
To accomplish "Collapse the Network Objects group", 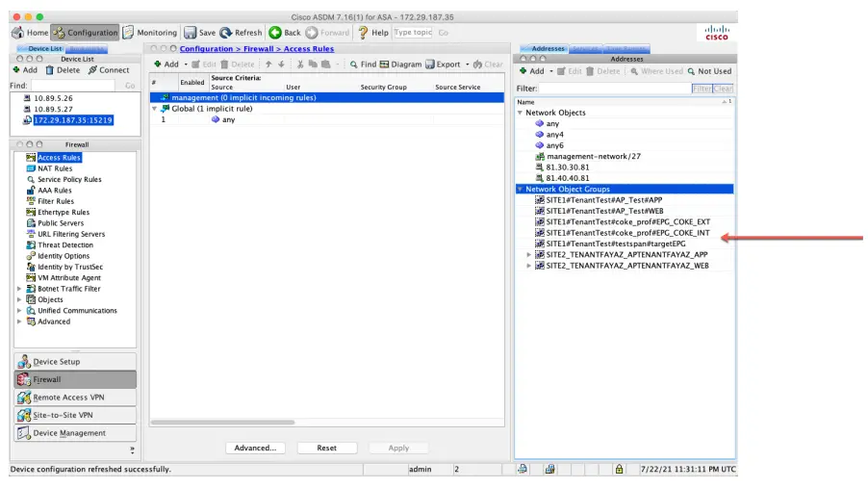I will [x=520, y=113].
